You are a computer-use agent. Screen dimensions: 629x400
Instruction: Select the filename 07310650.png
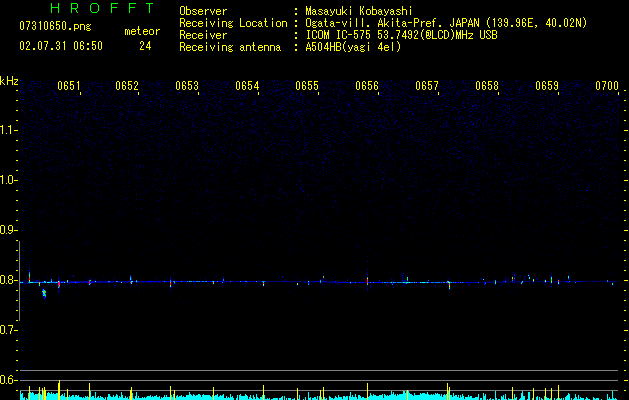click(x=55, y=27)
